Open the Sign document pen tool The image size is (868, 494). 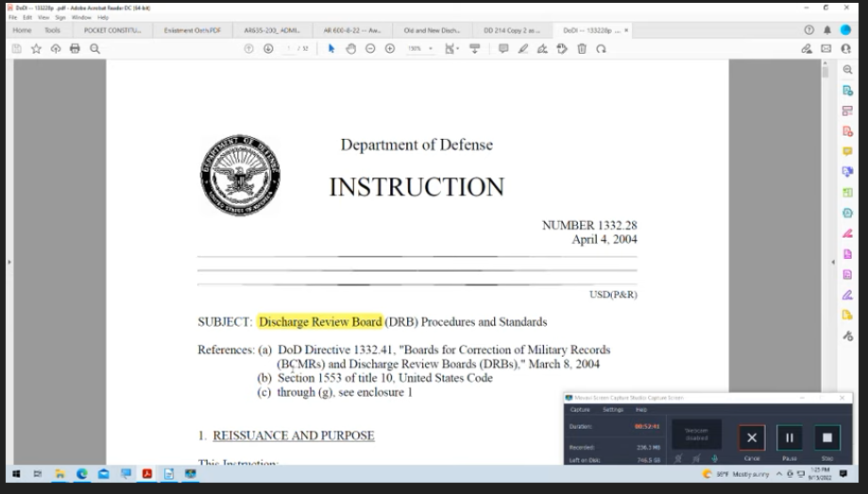tap(542, 49)
